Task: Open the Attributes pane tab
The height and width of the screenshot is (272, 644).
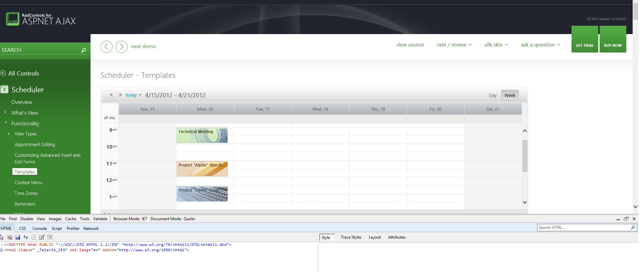Action: pyautogui.click(x=397, y=237)
